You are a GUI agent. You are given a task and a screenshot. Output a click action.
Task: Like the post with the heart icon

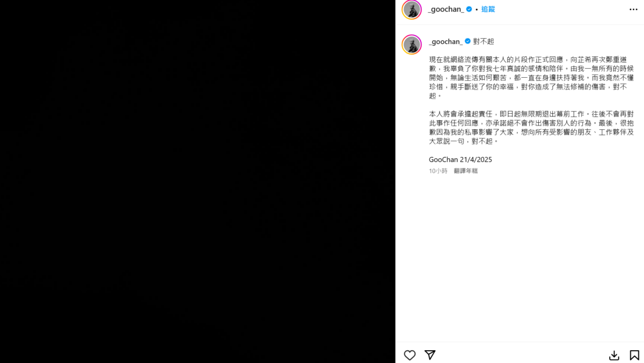pyautogui.click(x=409, y=355)
